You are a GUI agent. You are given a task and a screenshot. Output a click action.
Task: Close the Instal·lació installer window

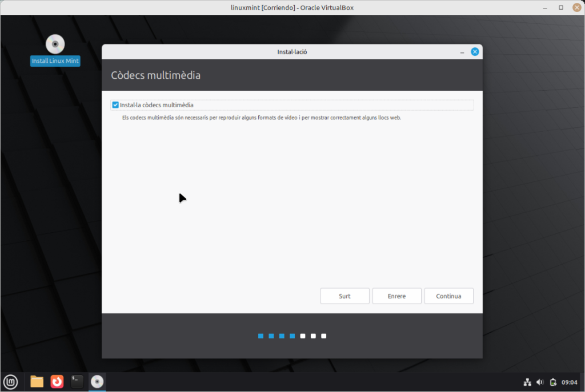[x=475, y=52]
